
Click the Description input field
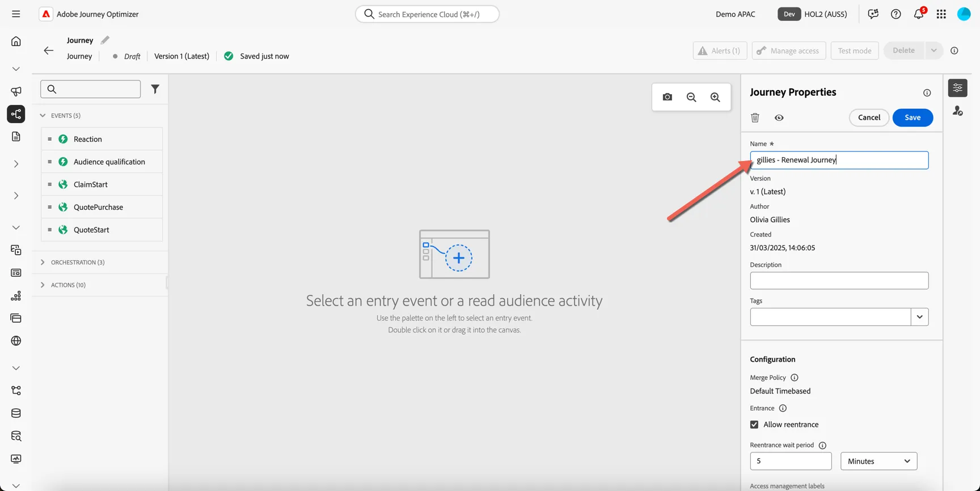click(839, 281)
